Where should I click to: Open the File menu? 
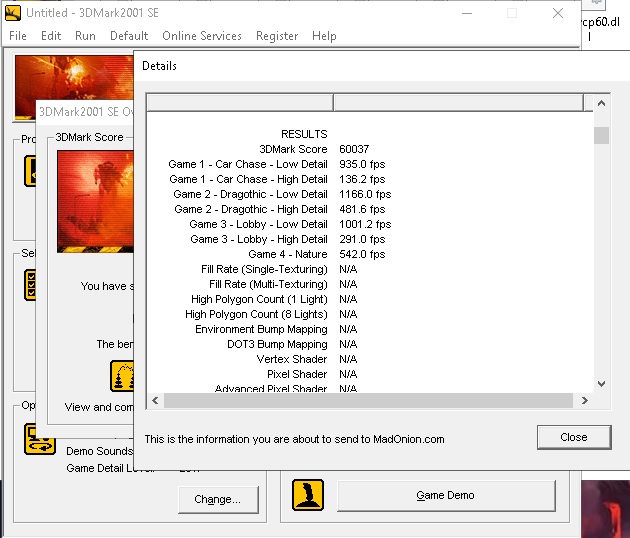[18, 36]
